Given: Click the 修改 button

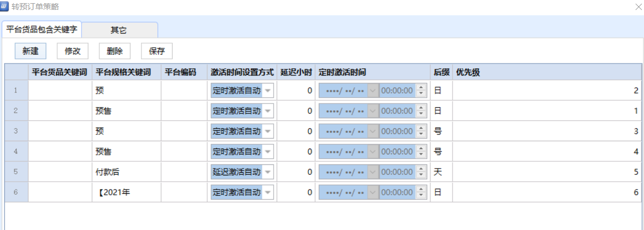Looking at the screenshot, I should 73,51.
